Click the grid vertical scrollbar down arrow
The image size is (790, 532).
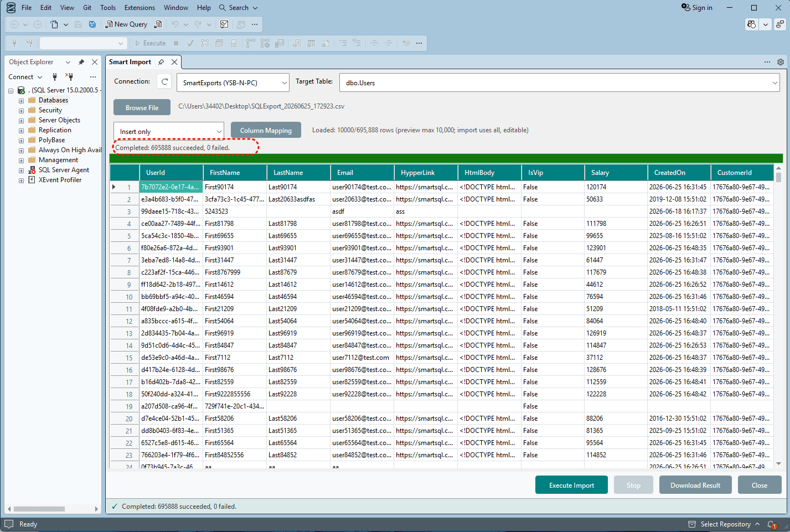pos(778,464)
